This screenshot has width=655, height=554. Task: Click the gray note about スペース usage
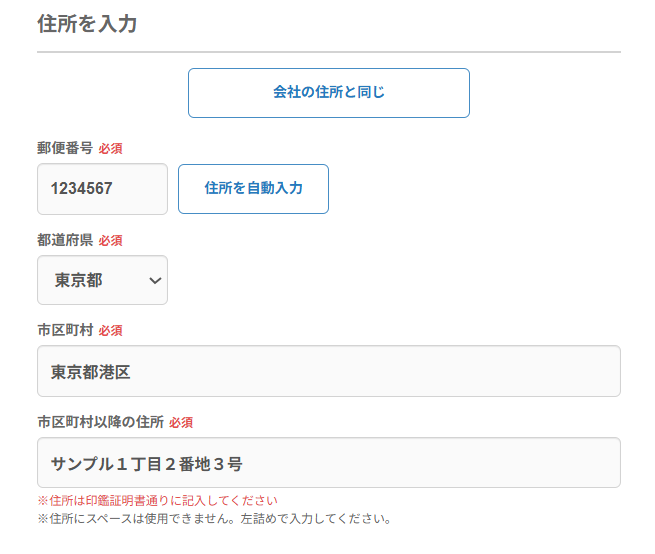point(213,519)
